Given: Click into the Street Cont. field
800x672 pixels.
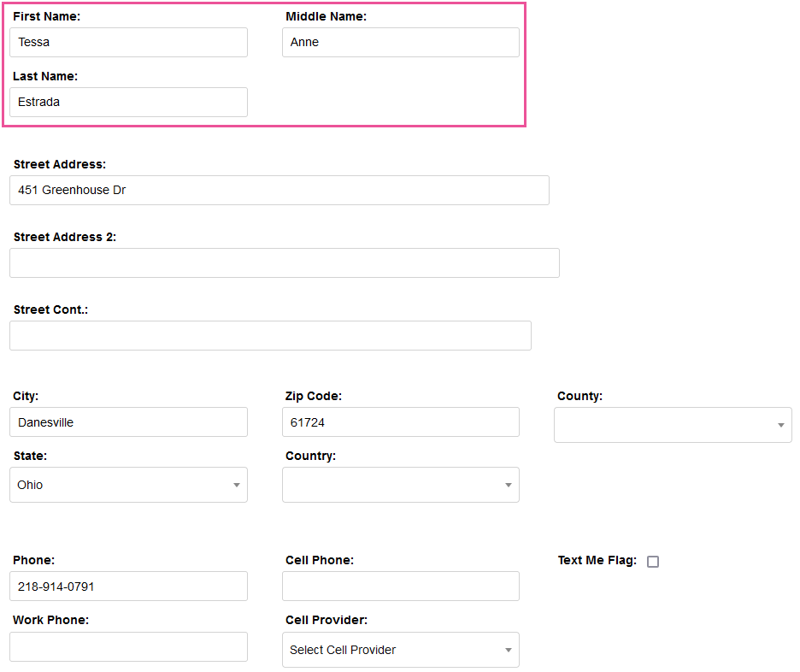Looking at the screenshot, I should (270, 335).
